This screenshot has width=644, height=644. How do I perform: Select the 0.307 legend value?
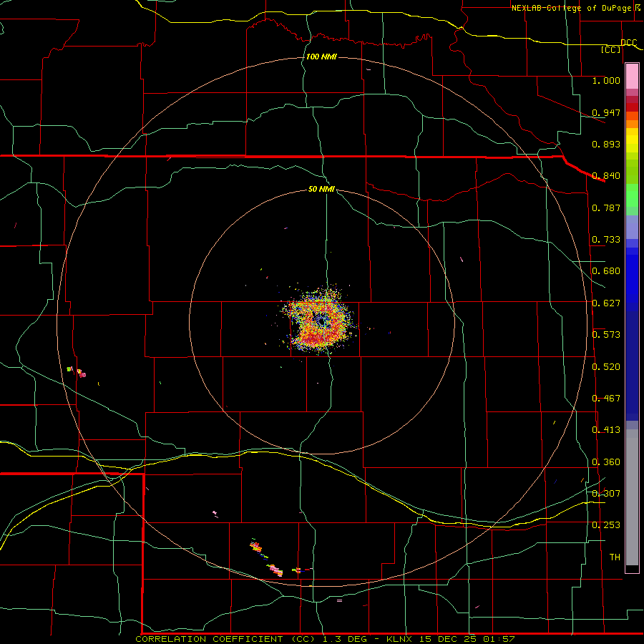point(606,494)
